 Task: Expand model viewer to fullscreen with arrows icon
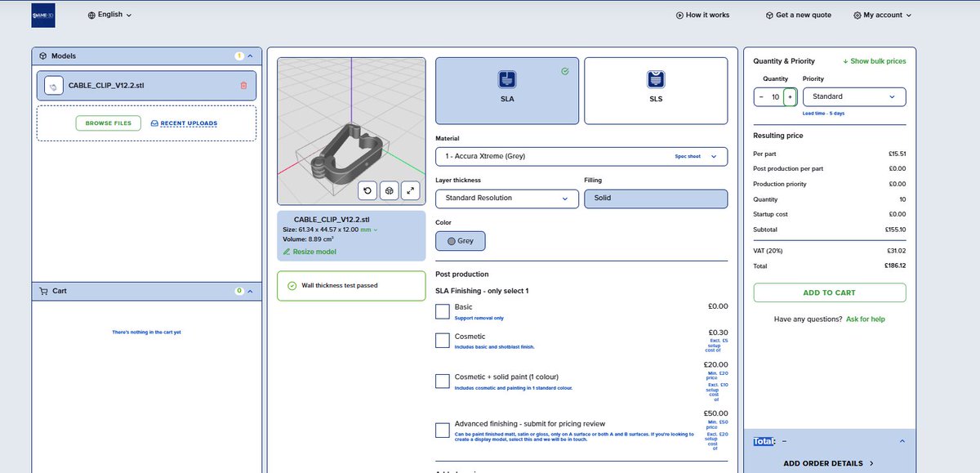[x=411, y=190]
